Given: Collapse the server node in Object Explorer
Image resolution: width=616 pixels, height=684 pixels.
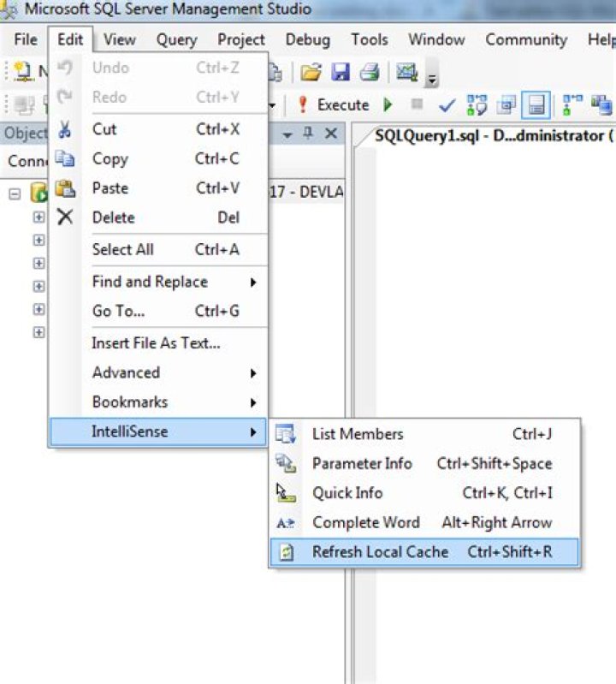Looking at the screenshot, I should 15,193.
